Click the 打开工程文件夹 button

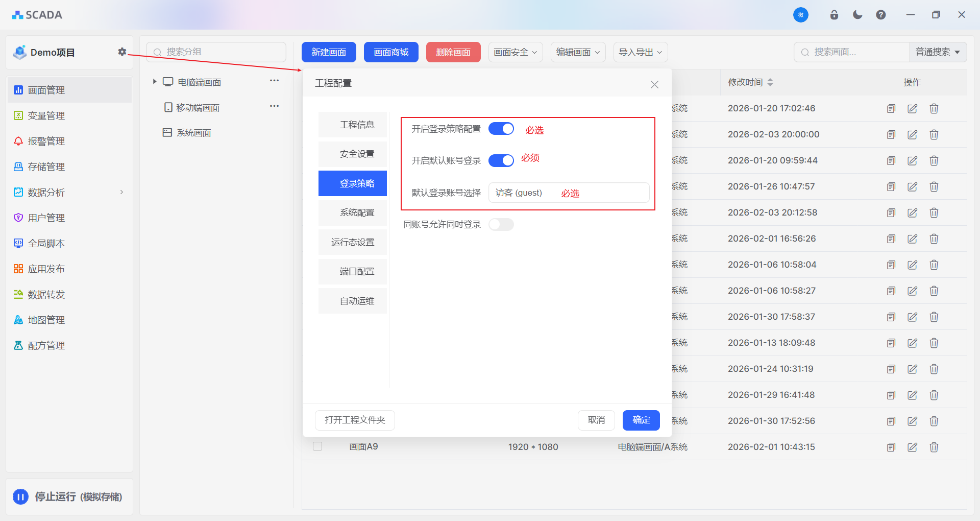point(355,420)
